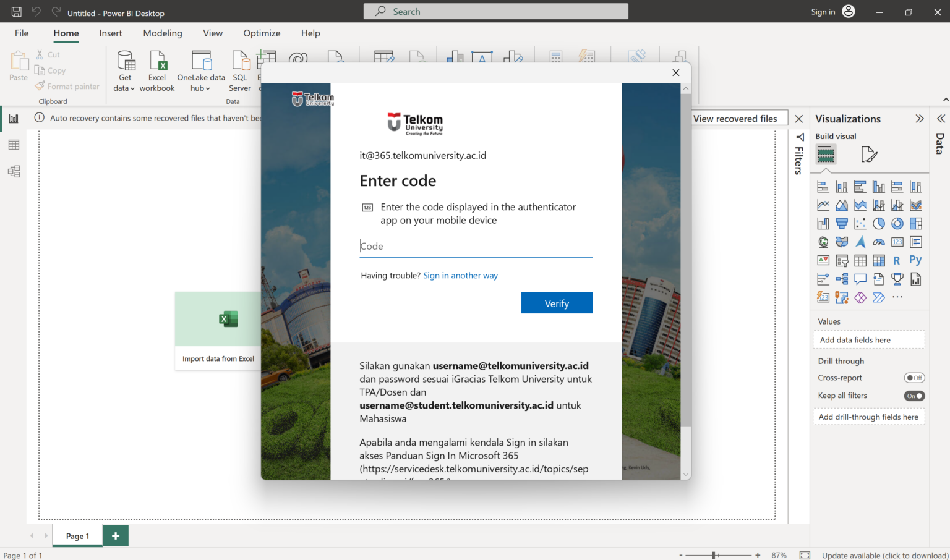Add a slicer visual

pos(841,260)
